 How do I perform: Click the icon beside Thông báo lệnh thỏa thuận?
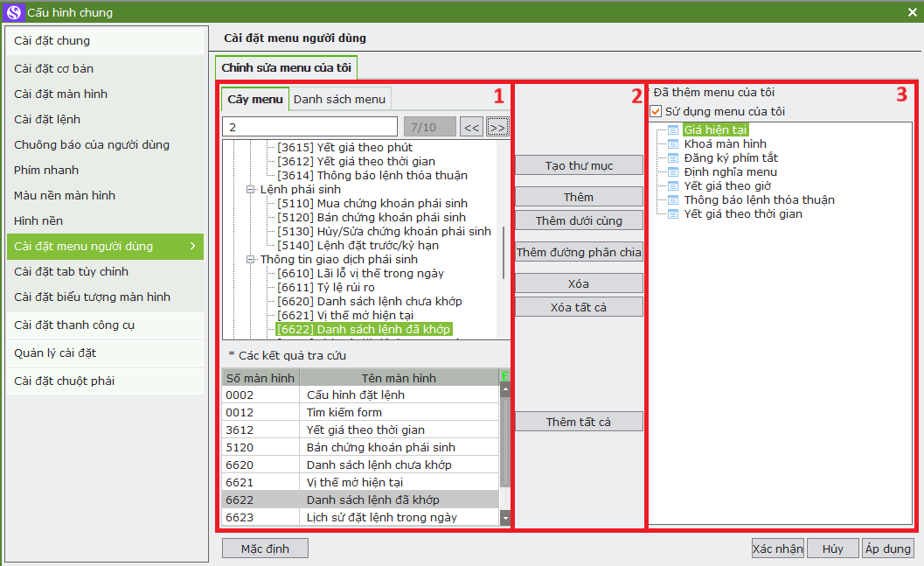pyautogui.click(x=673, y=200)
